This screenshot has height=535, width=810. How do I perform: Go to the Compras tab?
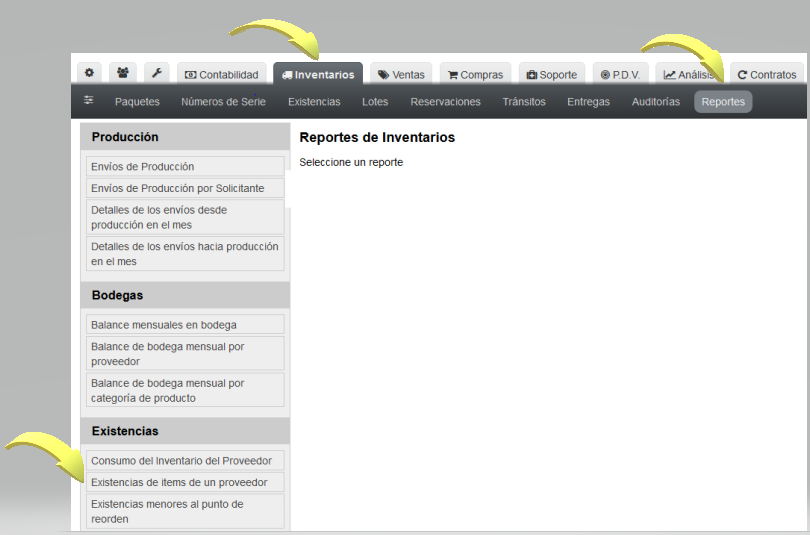[475, 74]
